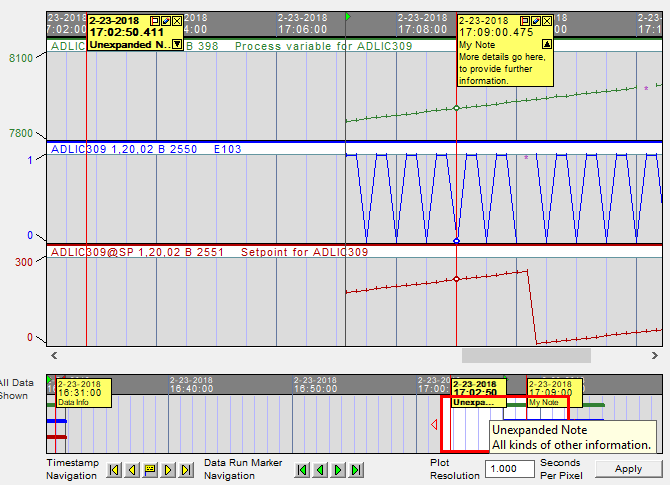
Task: Jump to first Data Run Marker
Action: (303, 469)
